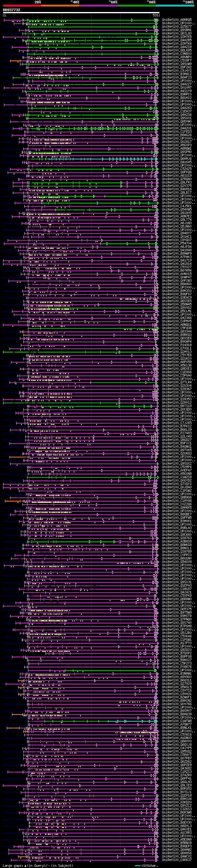The image size is (197, 868).
Task: Select subject label UniRef100_Q9FPQ6
Action: click(x=177, y=172)
